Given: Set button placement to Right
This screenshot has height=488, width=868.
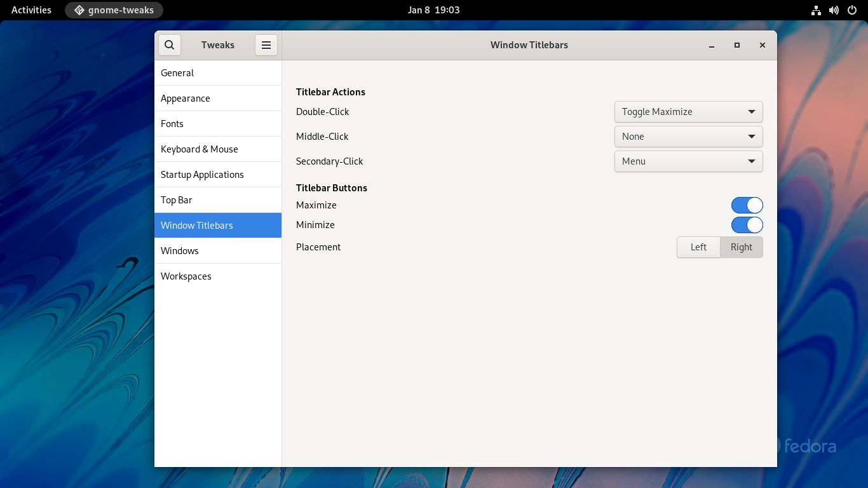Looking at the screenshot, I should (x=742, y=247).
